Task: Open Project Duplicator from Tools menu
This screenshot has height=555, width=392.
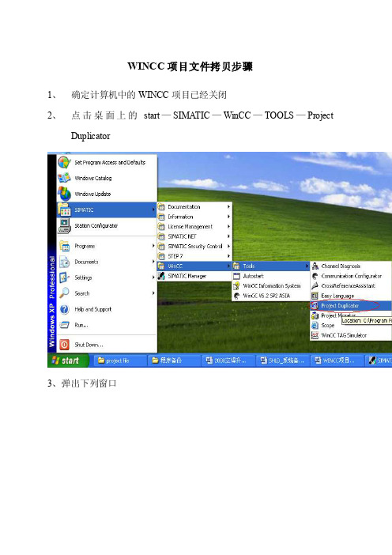Action: coord(351,305)
